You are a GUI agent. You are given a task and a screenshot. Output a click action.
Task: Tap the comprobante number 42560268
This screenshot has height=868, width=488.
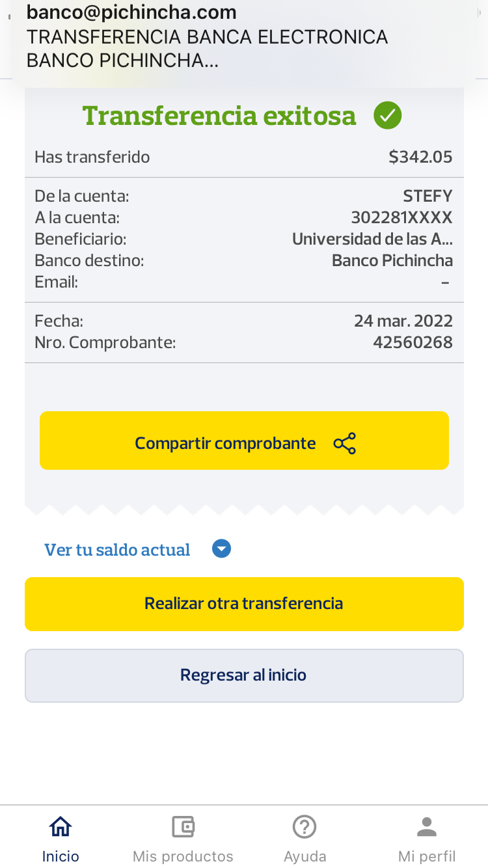413,342
